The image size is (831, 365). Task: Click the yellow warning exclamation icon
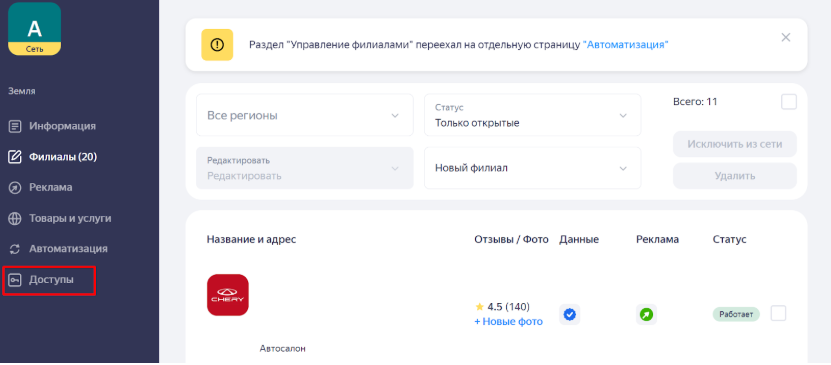[217, 45]
